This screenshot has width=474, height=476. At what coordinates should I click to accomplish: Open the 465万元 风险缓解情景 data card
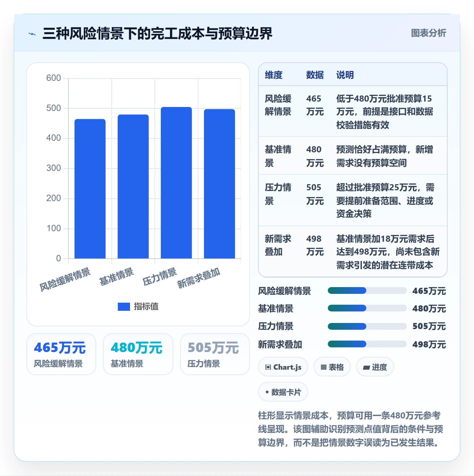pyautogui.click(x=61, y=354)
